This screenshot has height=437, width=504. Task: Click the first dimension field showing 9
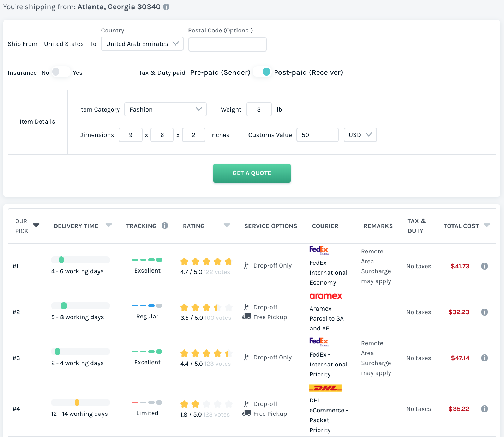tap(131, 135)
